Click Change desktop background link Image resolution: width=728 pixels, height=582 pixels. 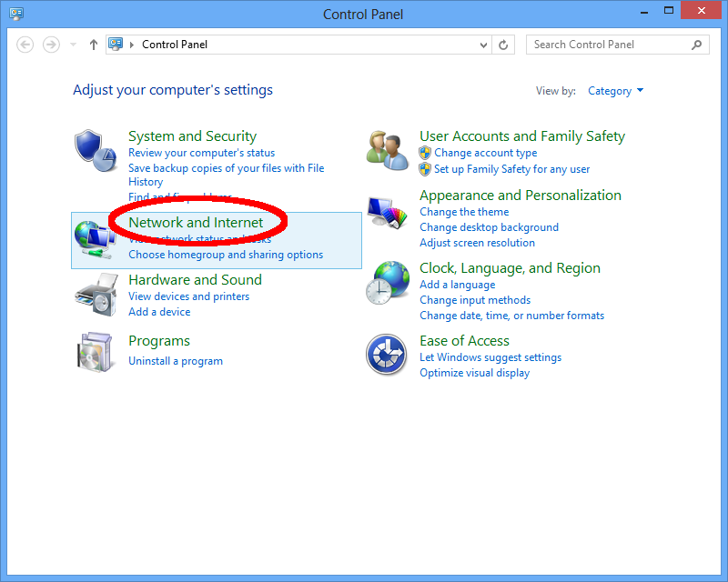pyautogui.click(x=489, y=227)
